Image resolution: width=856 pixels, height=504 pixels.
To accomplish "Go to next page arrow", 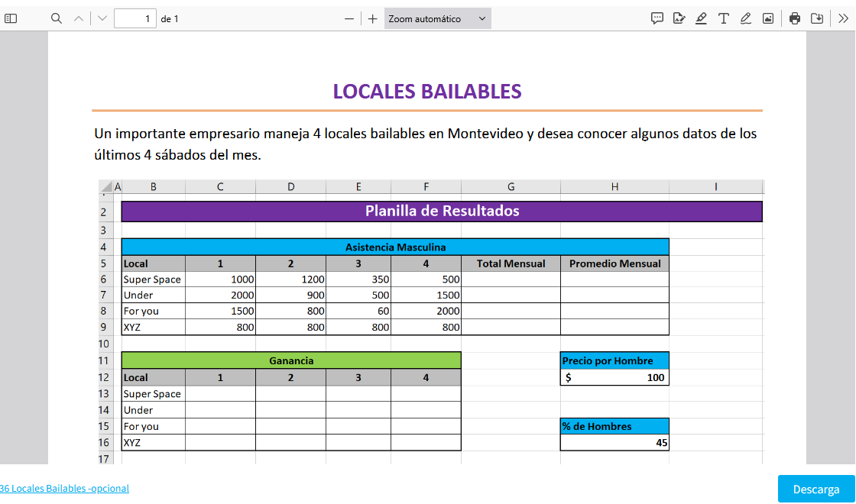I will coord(102,18).
